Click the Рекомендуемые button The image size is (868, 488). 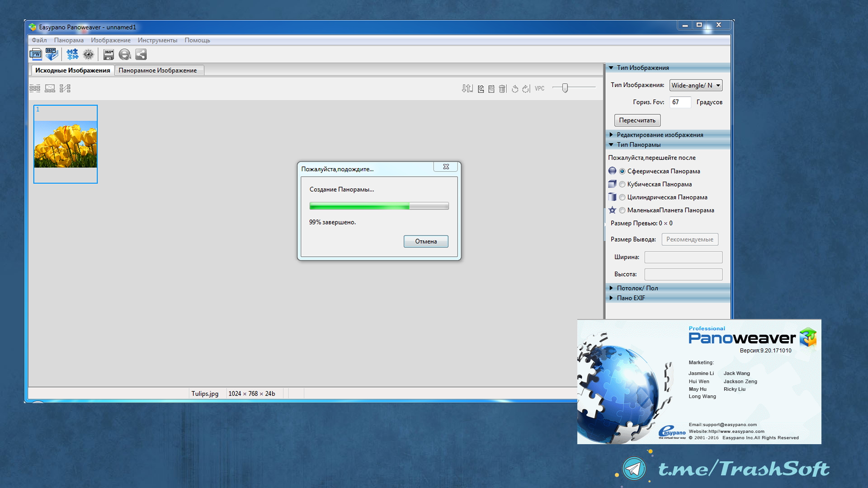click(690, 239)
